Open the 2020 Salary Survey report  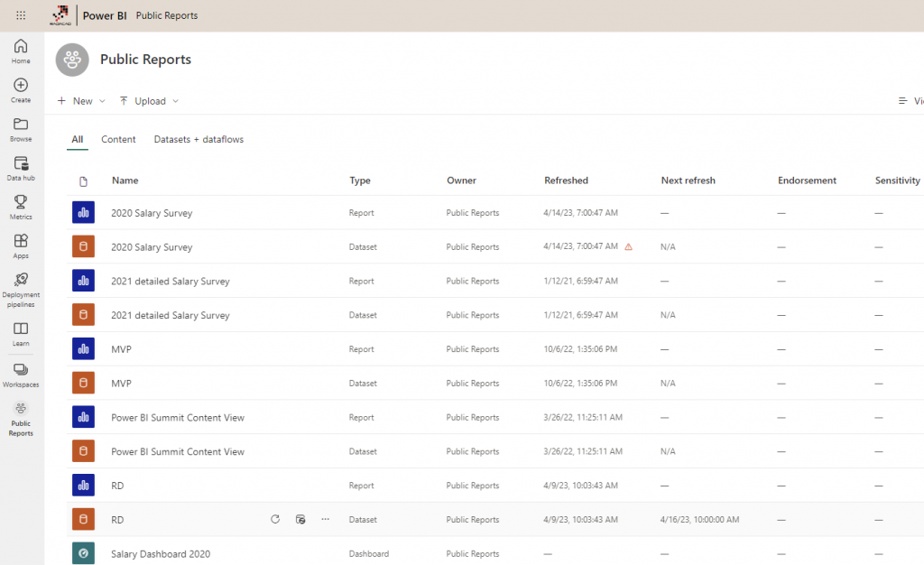(x=152, y=213)
